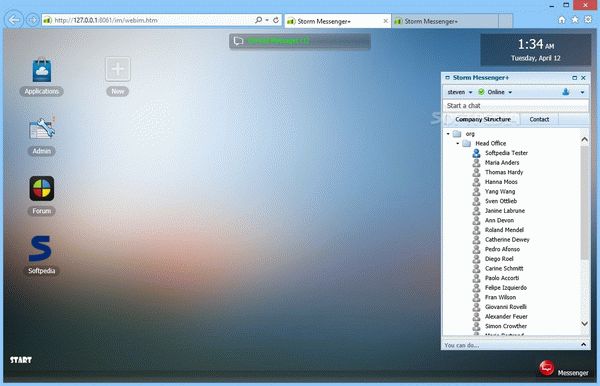This screenshot has width=600, height=386.
Task: Click the Storm Messenger+ panel title icon
Action: click(x=447, y=78)
